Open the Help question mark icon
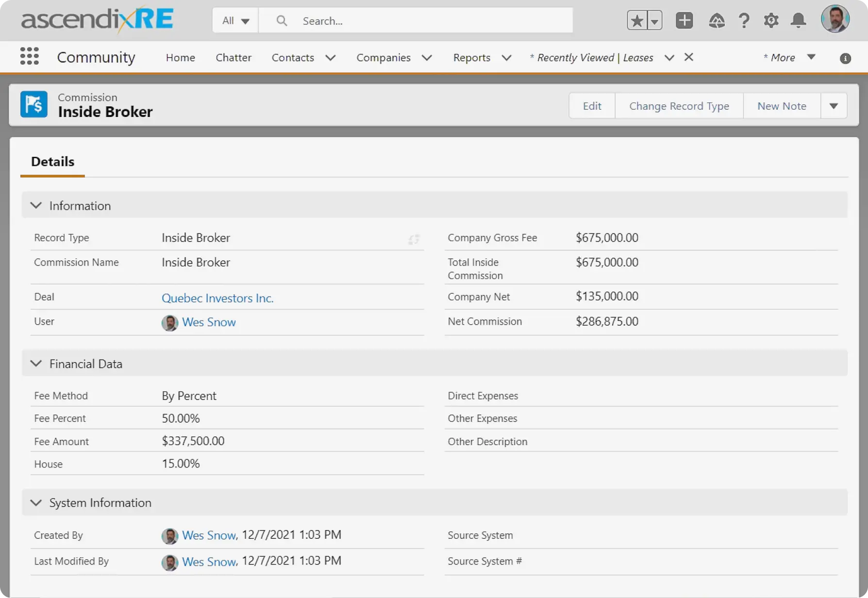 point(744,20)
